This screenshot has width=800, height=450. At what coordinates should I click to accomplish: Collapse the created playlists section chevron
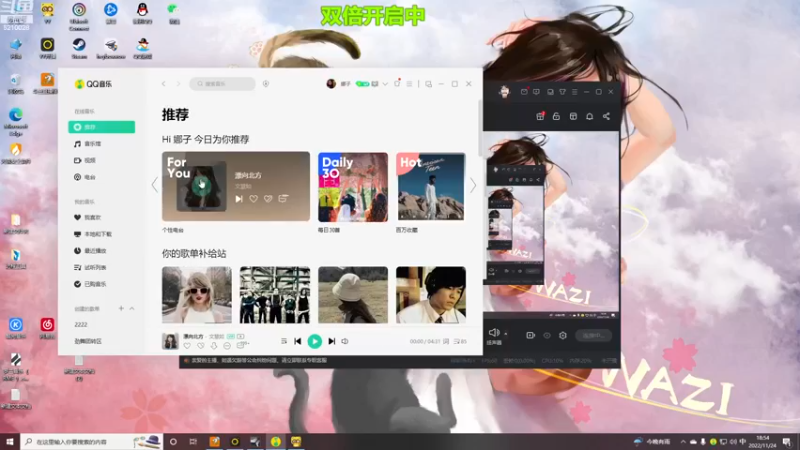(132, 308)
